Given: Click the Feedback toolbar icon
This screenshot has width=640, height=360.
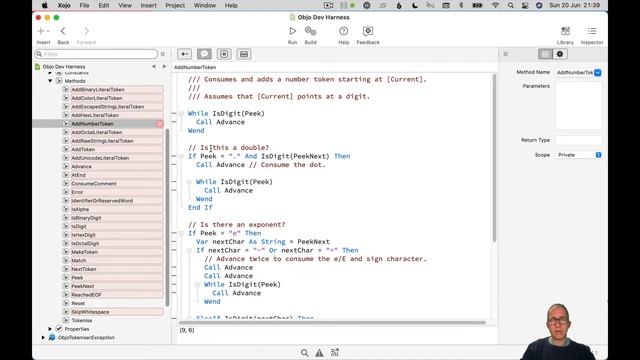Looking at the screenshot, I should pos(368,31).
